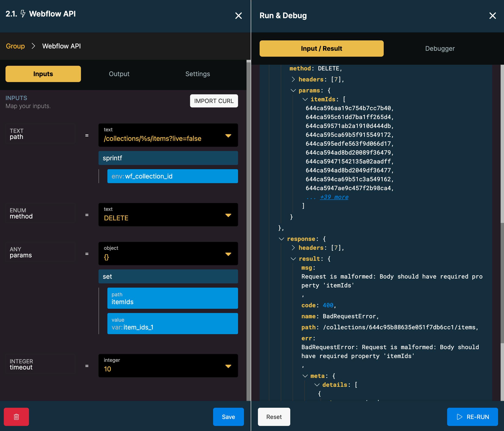Click the TEXT path input label

pos(40,134)
